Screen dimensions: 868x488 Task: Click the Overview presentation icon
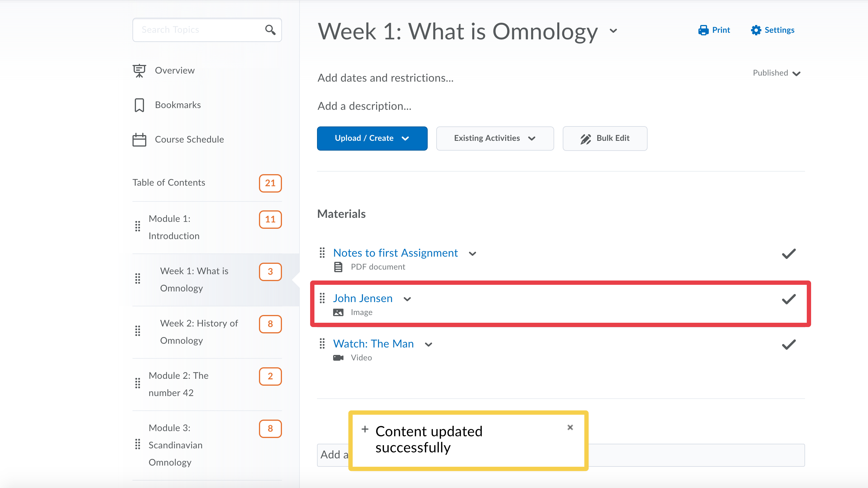click(x=139, y=71)
